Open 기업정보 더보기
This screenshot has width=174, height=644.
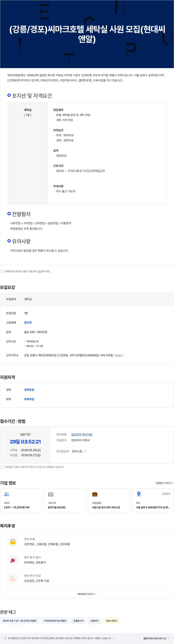tap(164, 483)
